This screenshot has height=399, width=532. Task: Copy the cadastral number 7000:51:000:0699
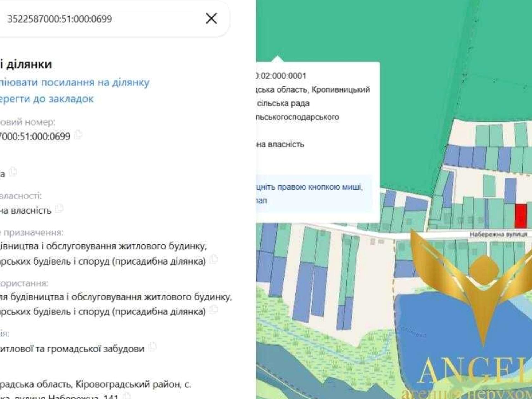pyautogui.click(x=79, y=135)
